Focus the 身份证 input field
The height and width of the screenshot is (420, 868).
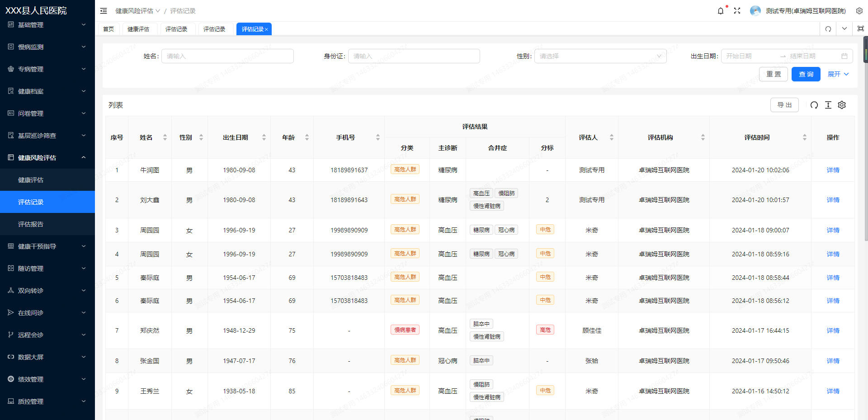pos(414,56)
